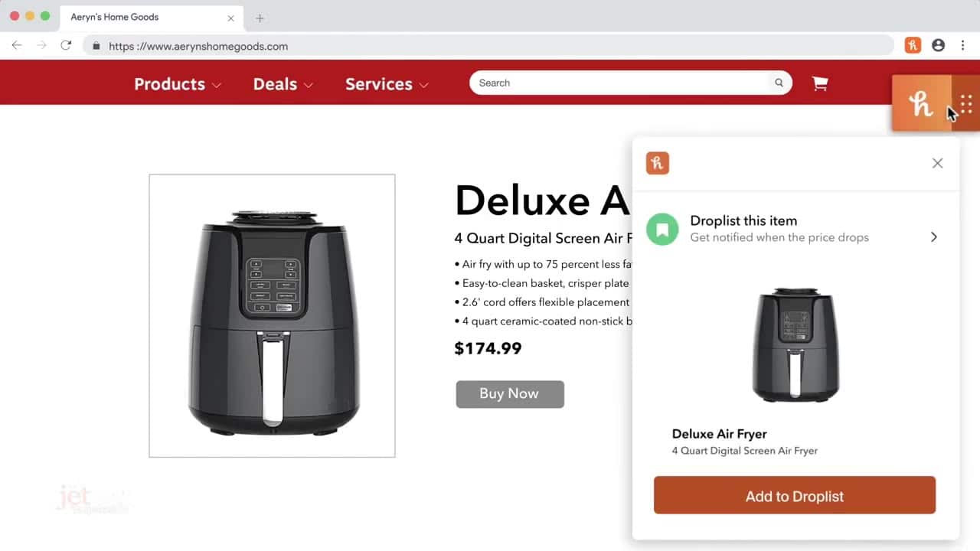Reload the page with refresh icon

tap(66, 45)
